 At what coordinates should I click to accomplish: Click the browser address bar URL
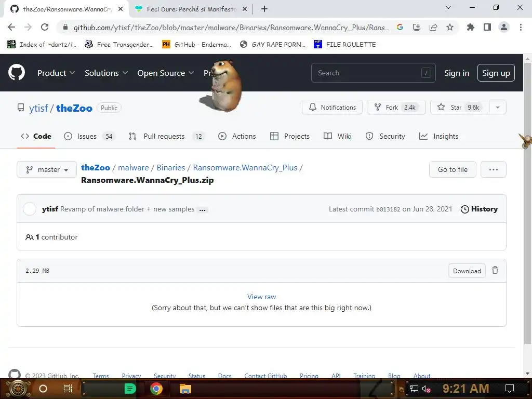tap(231, 28)
